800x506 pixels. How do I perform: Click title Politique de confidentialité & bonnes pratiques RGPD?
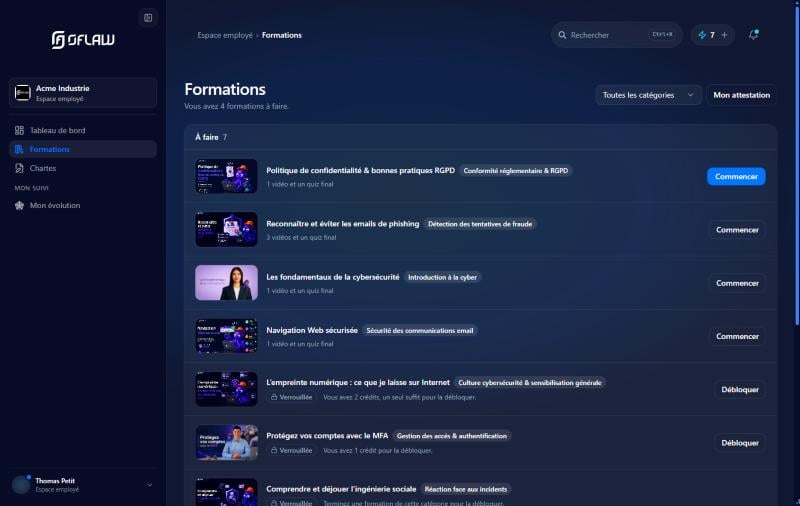pos(360,171)
